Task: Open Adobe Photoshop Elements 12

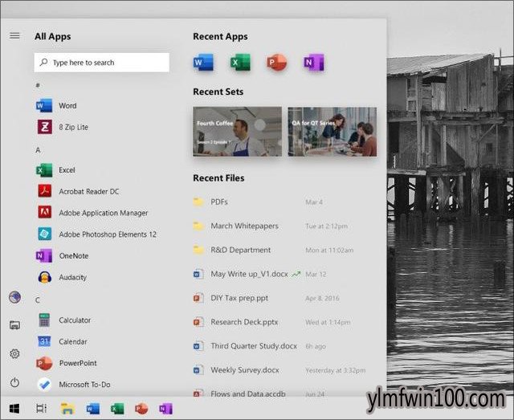Action: coord(96,234)
